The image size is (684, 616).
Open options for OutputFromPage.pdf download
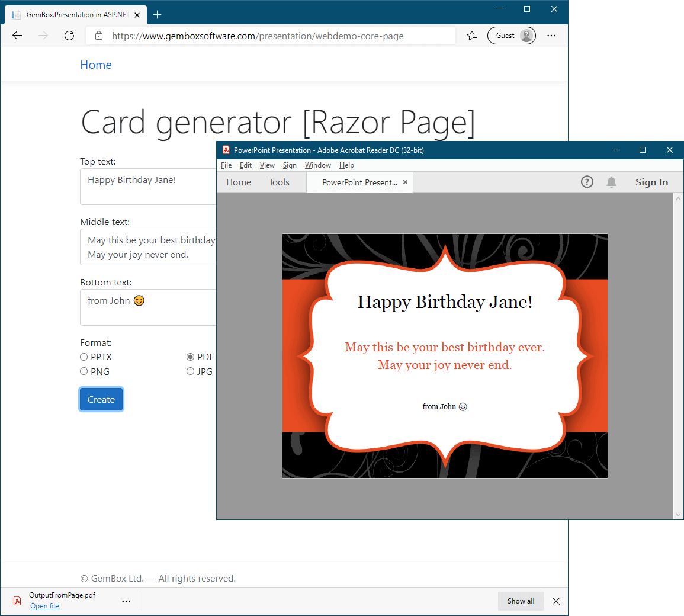pos(126,601)
